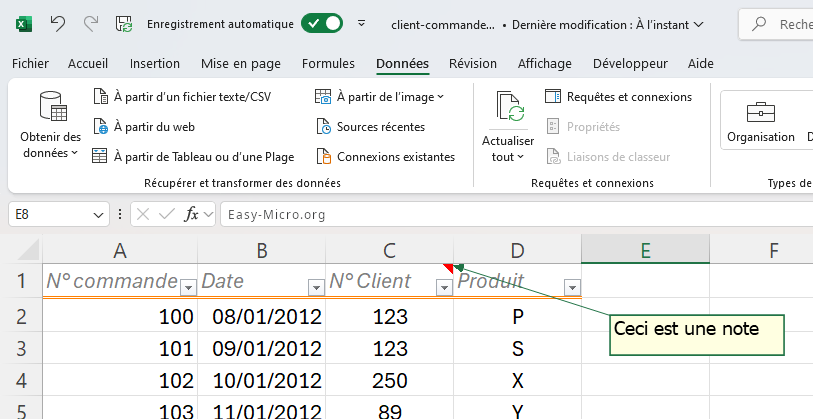
Task: Select column E header
Action: tap(646, 250)
